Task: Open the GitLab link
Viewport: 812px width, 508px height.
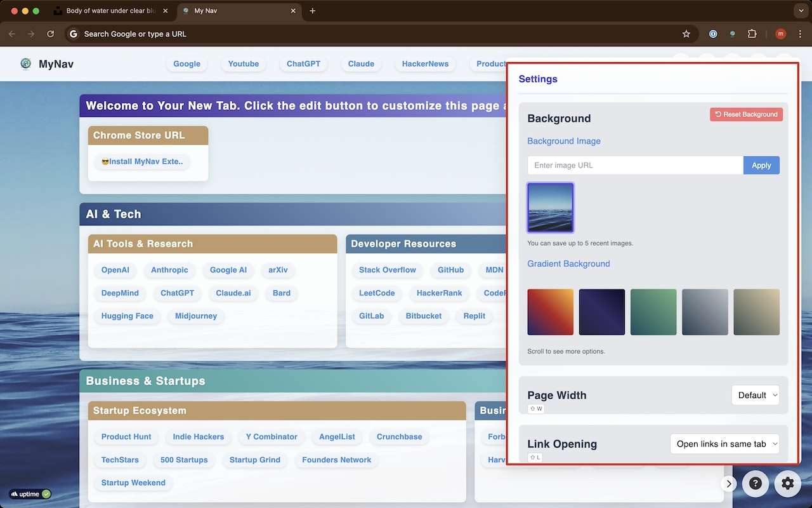Action: (372, 316)
